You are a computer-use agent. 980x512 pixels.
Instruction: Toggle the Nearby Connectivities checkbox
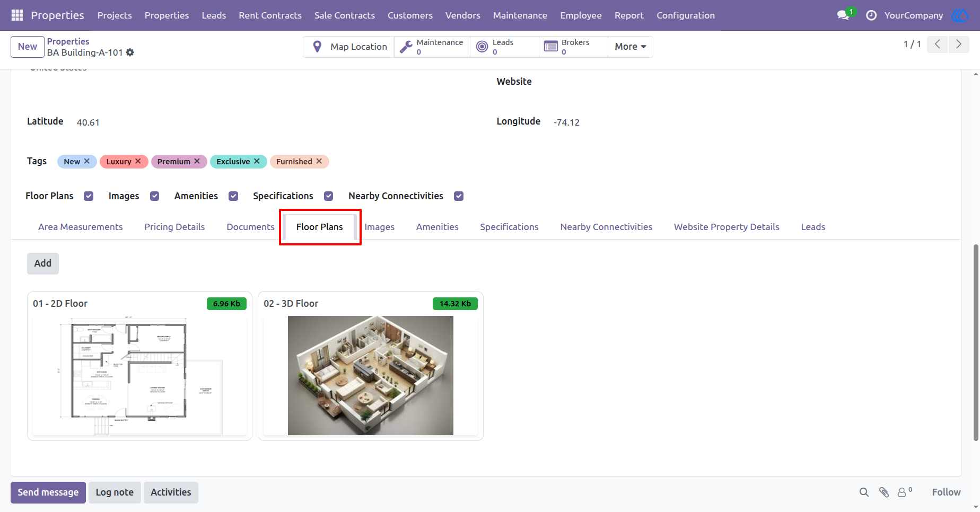coord(459,196)
